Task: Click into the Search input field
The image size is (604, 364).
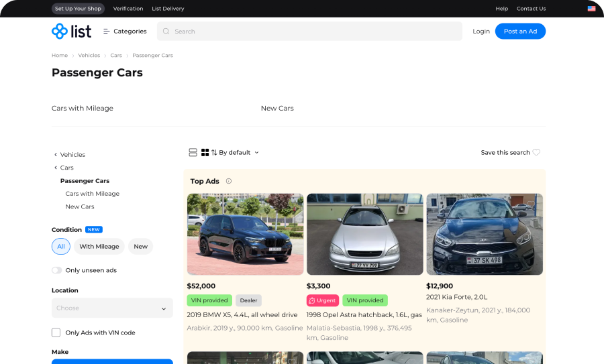Action: [x=309, y=31]
